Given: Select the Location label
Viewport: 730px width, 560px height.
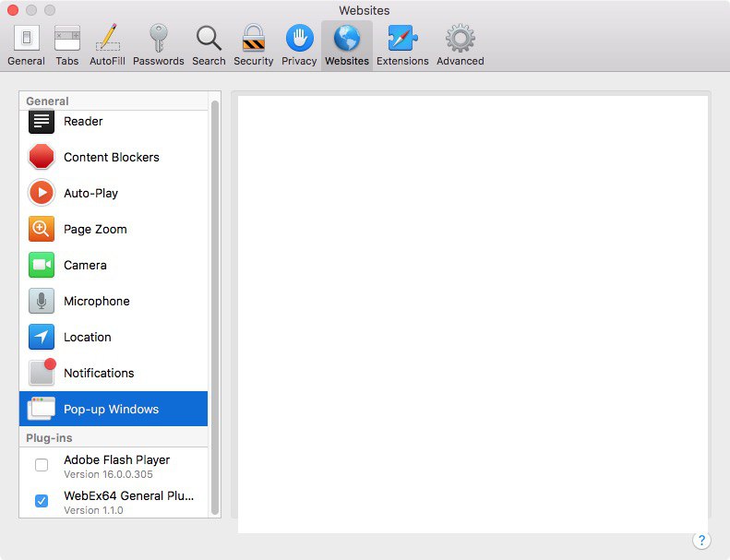Looking at the screenshot, I should (88, 337).
